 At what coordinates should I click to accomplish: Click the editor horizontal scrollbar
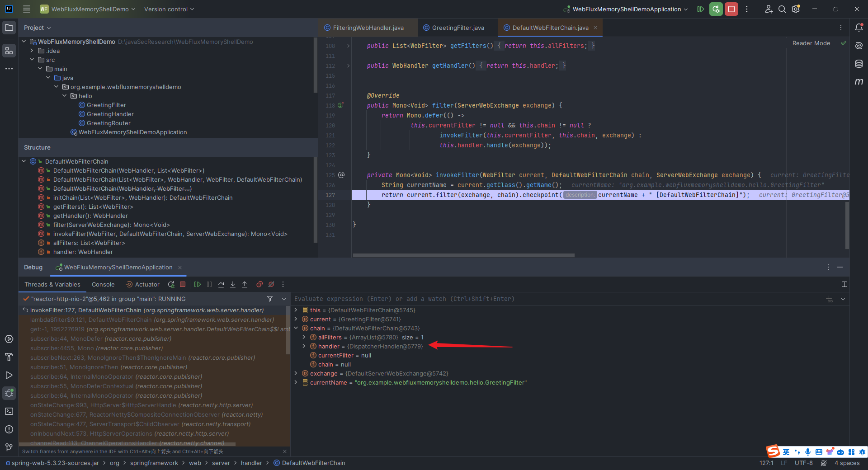(x=463, y=255)
